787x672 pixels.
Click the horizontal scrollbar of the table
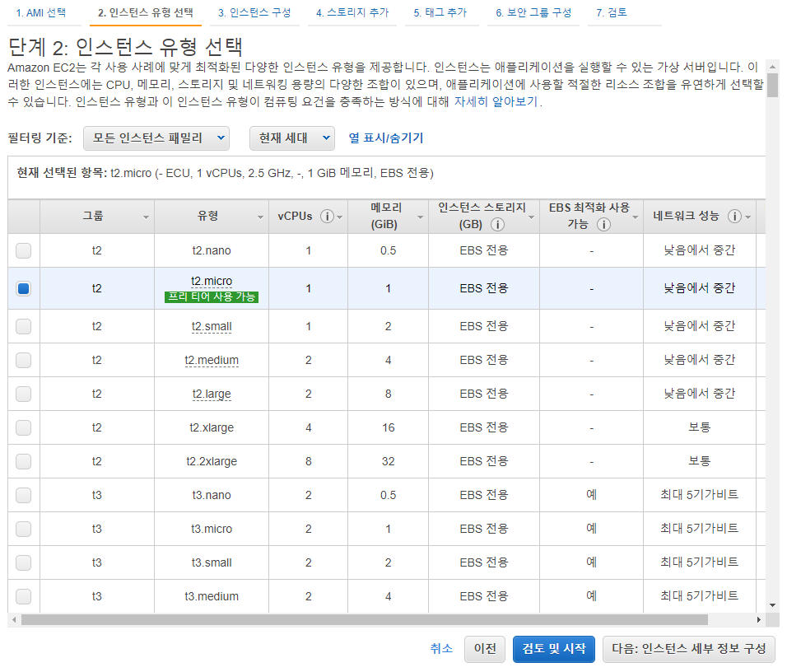(x=365, y=620)
